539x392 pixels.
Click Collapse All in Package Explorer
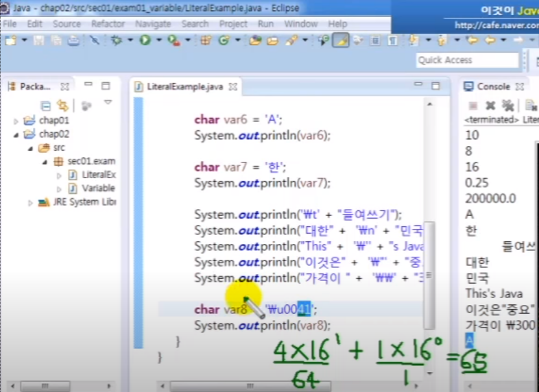(46, 106)
